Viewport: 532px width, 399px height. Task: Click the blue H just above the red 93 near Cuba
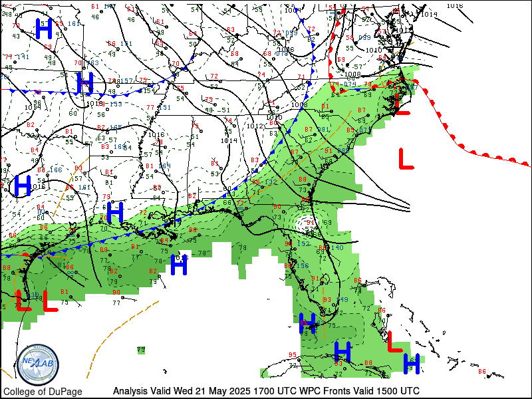click(342, 352)
